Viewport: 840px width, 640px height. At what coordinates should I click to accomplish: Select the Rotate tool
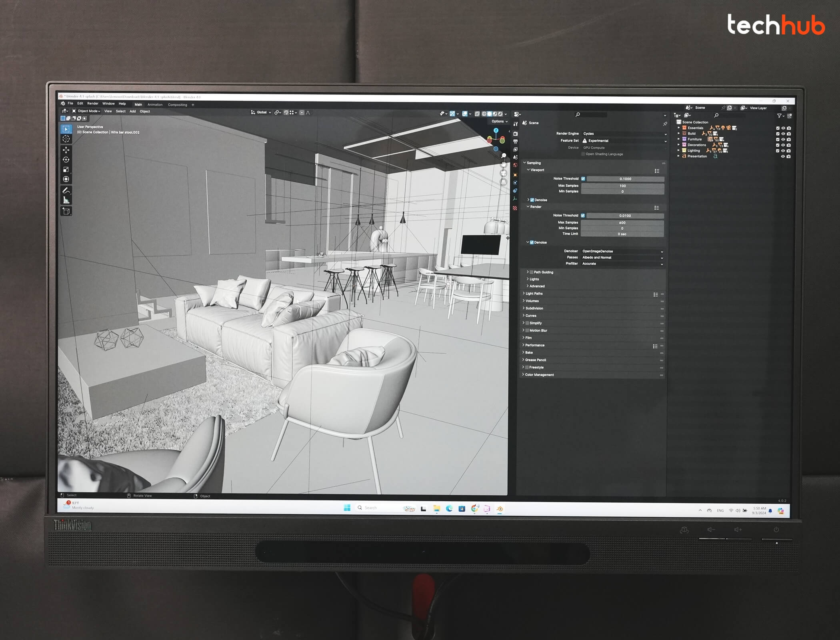pyautogui.click(x=66, y=160)
